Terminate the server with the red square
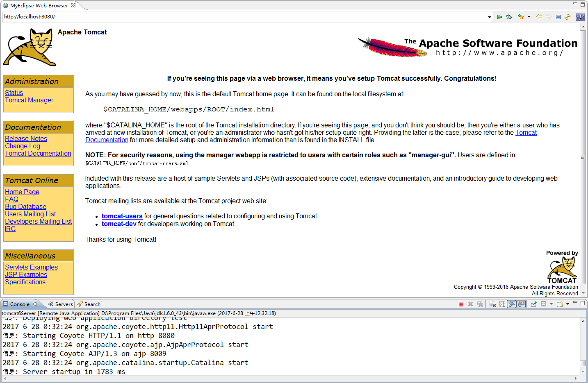 [461, 304]
